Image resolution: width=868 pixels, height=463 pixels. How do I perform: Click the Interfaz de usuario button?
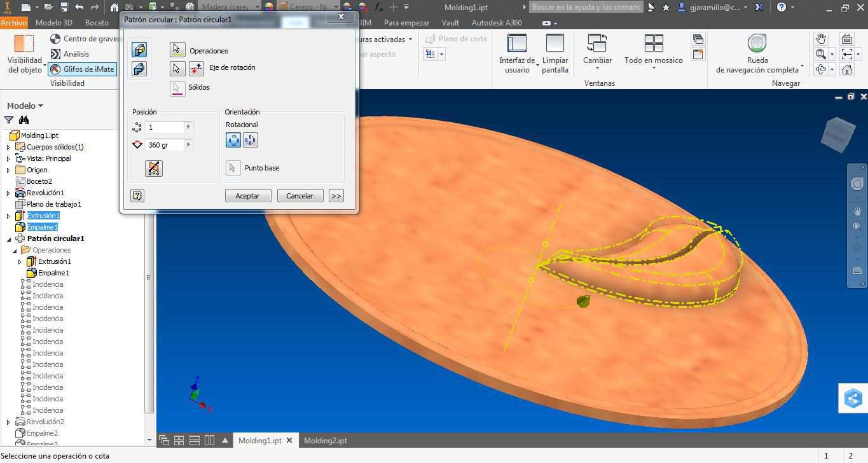click(517, 54)
